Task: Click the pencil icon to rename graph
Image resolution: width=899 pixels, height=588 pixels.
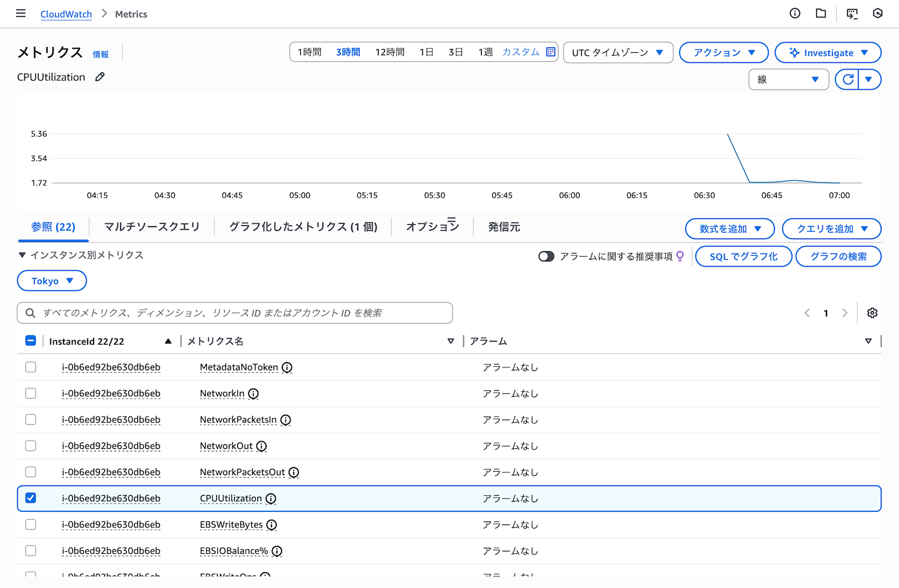Action: point(100,77)
